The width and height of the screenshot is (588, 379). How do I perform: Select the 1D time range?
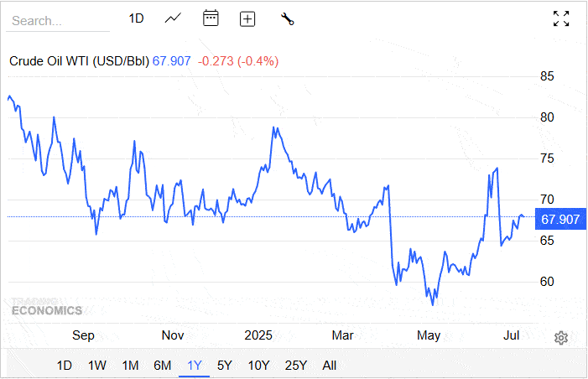click(x=64, y=365)
